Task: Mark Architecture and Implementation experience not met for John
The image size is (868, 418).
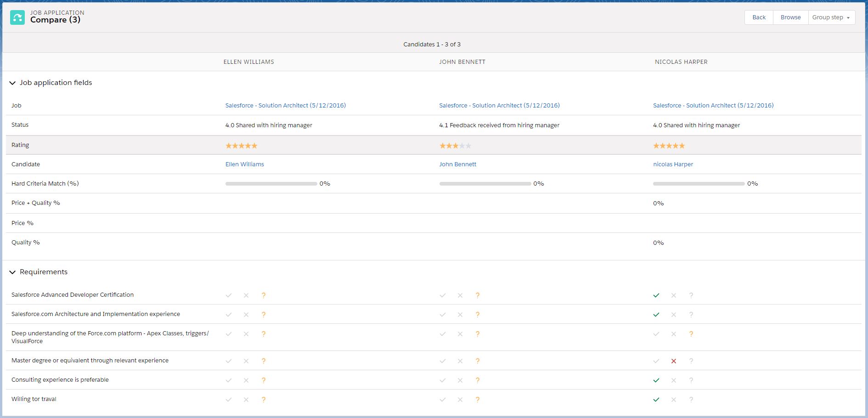Action: click(460, 315)
